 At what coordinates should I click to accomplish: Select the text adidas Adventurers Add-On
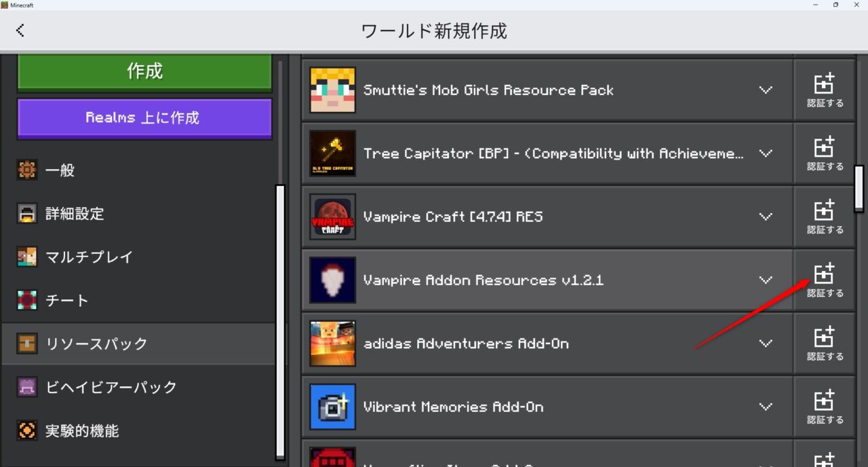click(x=466, y=344)
